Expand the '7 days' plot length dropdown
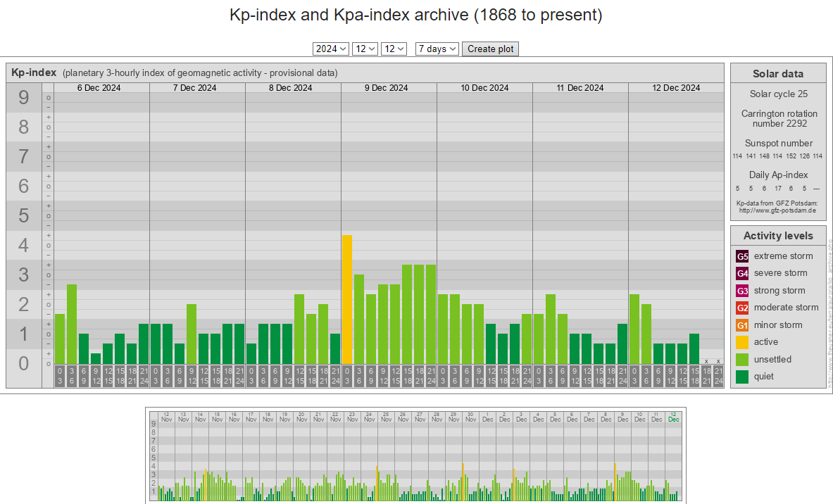833x504 pixels. [x=437, y=49]
